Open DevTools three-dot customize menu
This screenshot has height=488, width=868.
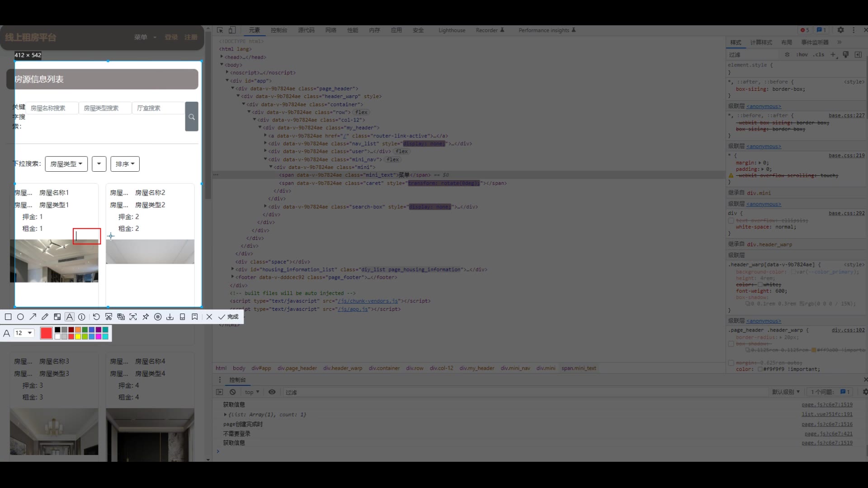(854, 30)
